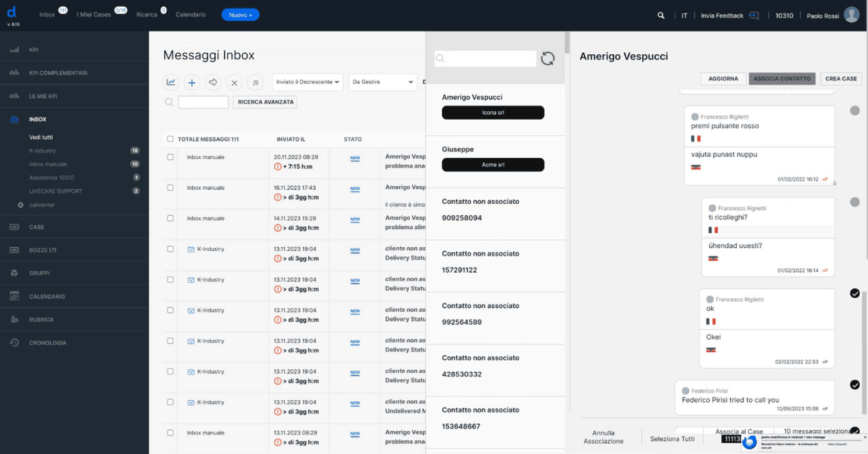Viewport: 868px width, 454px height.
Task: Click the 'Icona srl' company button
Action: [493, 113]
